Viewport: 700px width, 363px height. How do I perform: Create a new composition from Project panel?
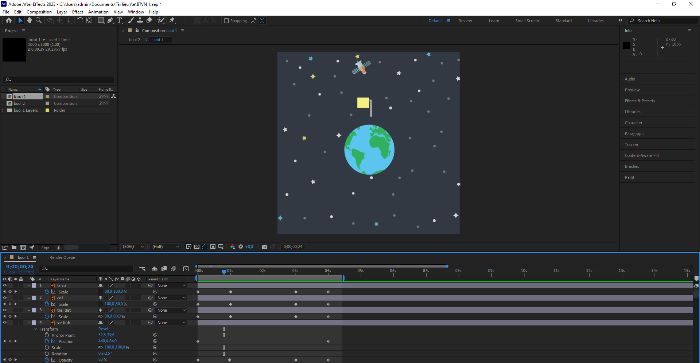23,247
